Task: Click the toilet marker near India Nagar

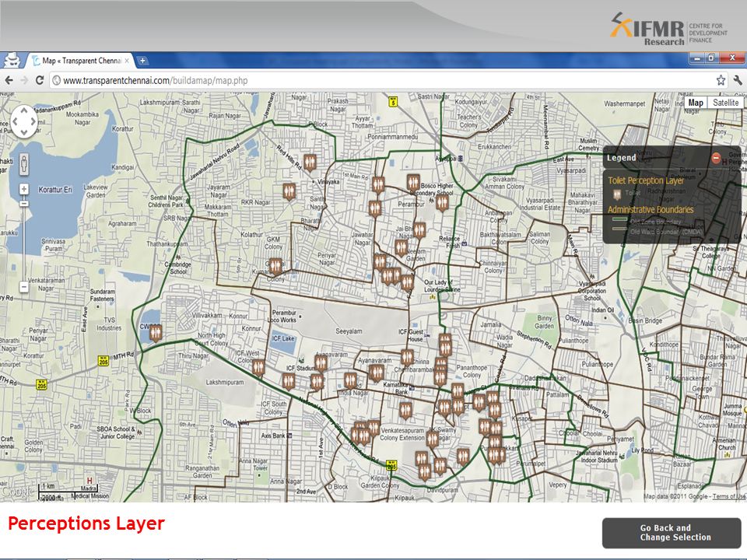Action: click(x=350, y=381)
